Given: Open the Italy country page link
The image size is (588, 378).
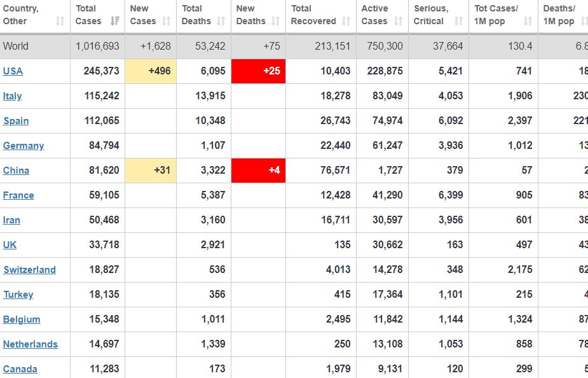Looking at the screenshot, I should tap(13, 96).
